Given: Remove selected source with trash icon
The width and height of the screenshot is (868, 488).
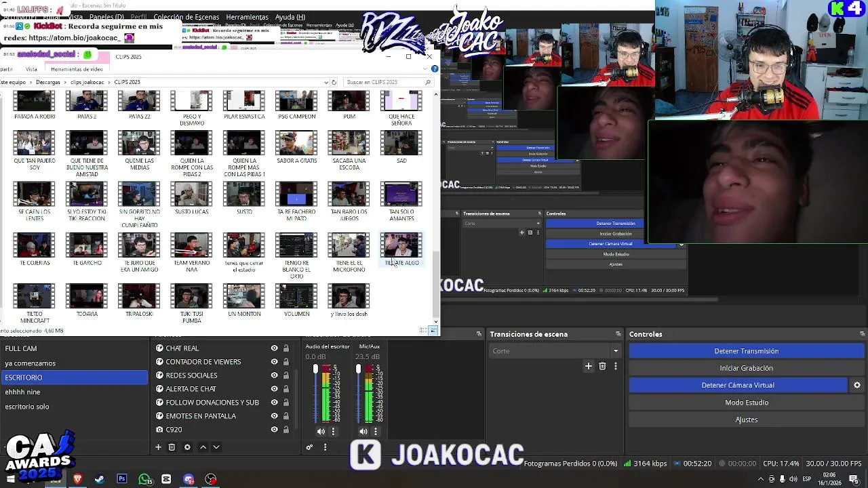Looking at the screenshot, I should 172,447.
